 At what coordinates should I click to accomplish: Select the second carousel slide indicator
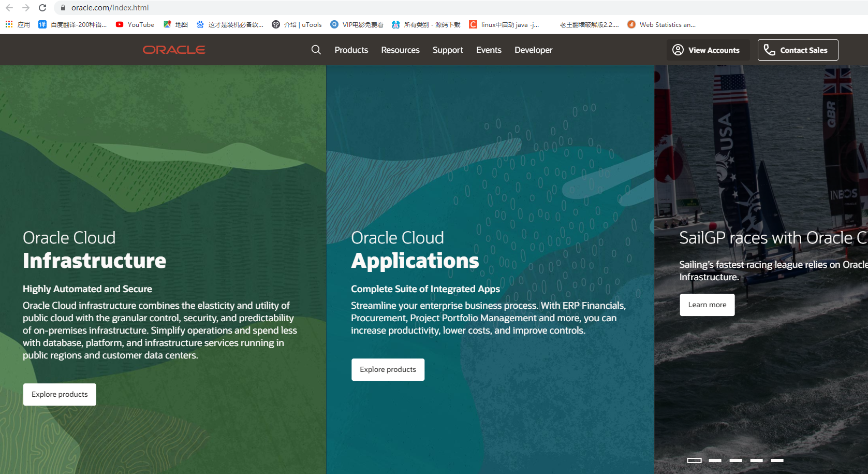715,460
